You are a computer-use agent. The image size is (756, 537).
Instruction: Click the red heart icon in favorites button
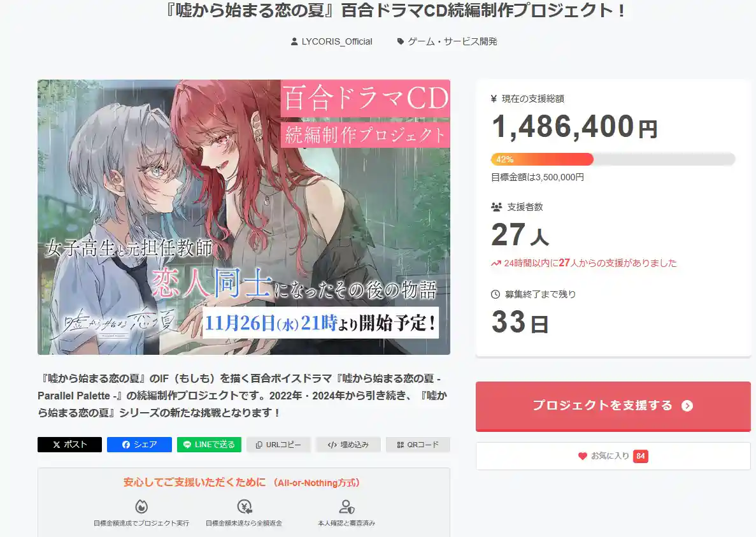[x=582, y=456]
